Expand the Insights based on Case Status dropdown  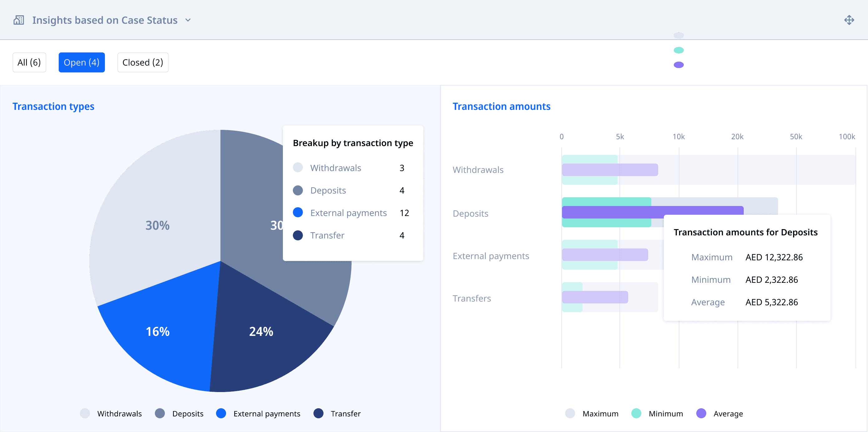(x=188, y=20)
